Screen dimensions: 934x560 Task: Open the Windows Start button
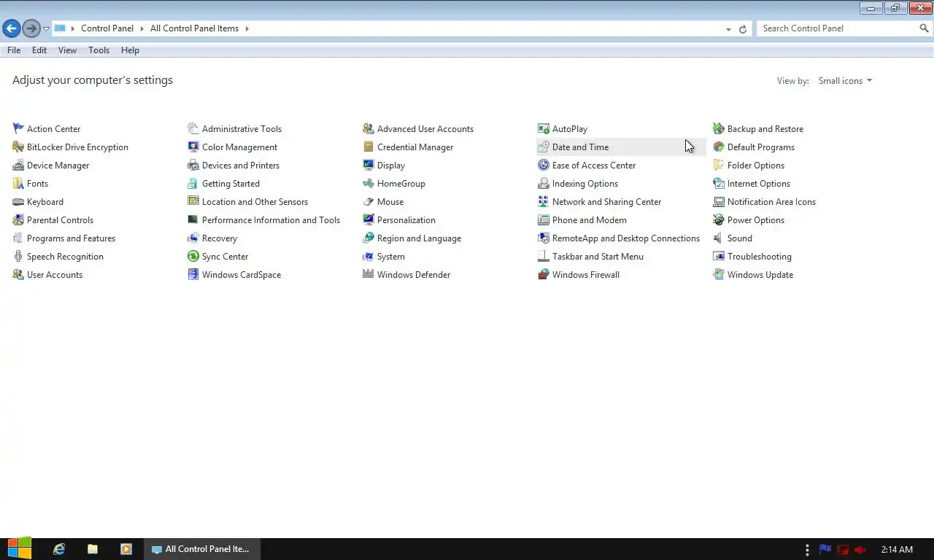click(20, 549)
